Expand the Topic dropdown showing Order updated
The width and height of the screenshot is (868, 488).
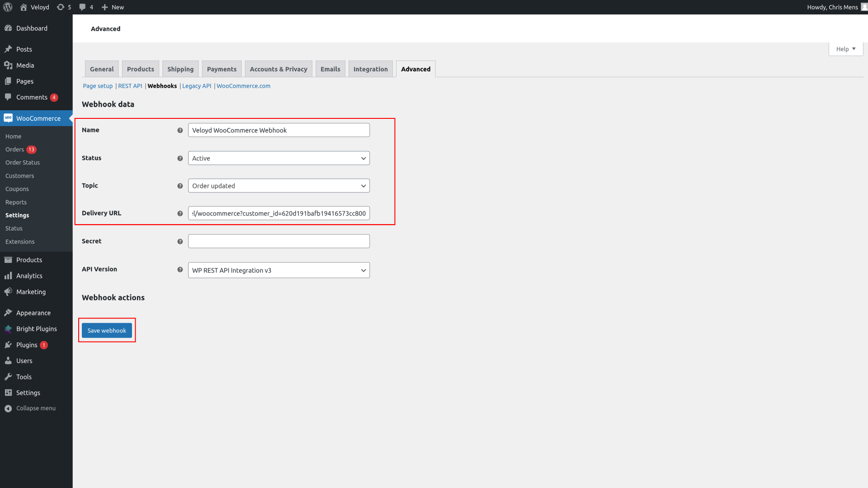tap(278, 186)
